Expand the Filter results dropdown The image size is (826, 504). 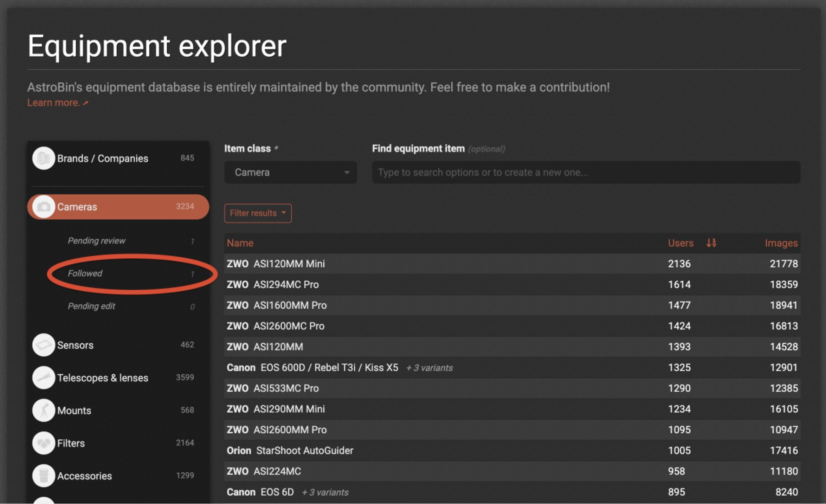pyautogui.click(x=258, y=213)
